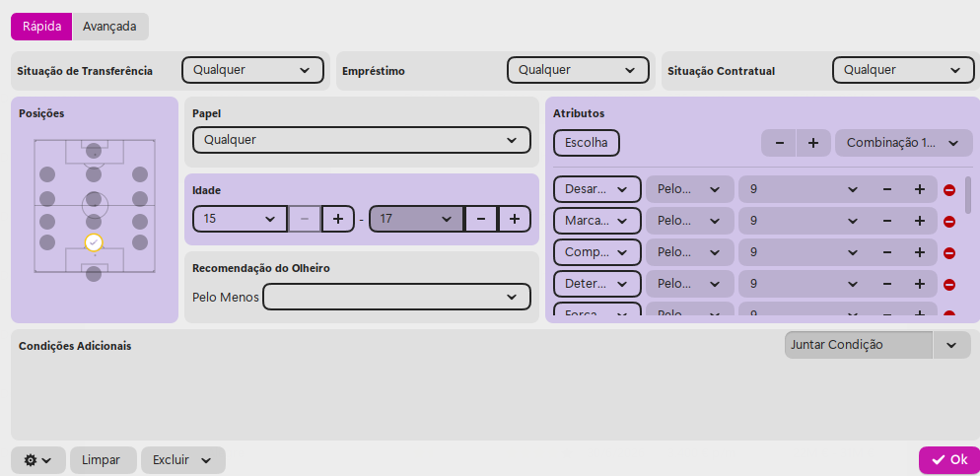Image resolution: width=980 pixels, height=476 pixels.
Task: Open the Empréstimo dropdown
Action: coord(578,70)
